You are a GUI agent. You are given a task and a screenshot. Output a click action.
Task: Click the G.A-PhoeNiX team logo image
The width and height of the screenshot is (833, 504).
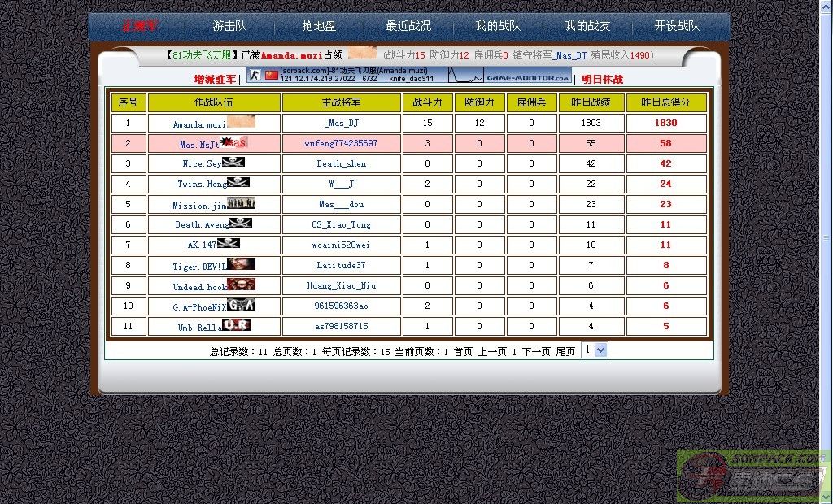(x=241, y=305)
